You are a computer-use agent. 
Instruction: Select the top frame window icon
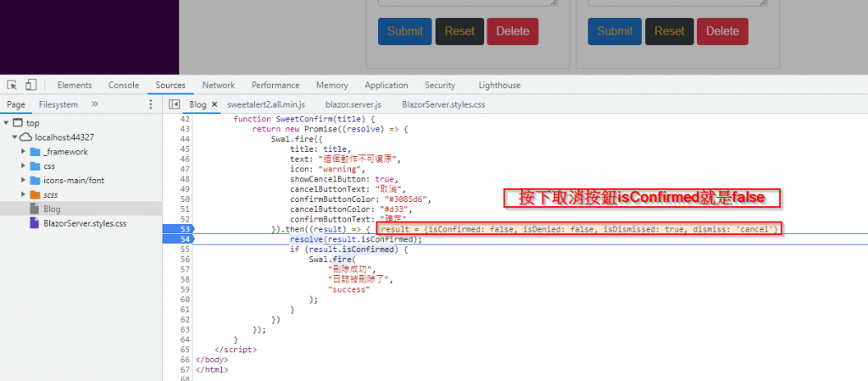[x=18, y=123]
